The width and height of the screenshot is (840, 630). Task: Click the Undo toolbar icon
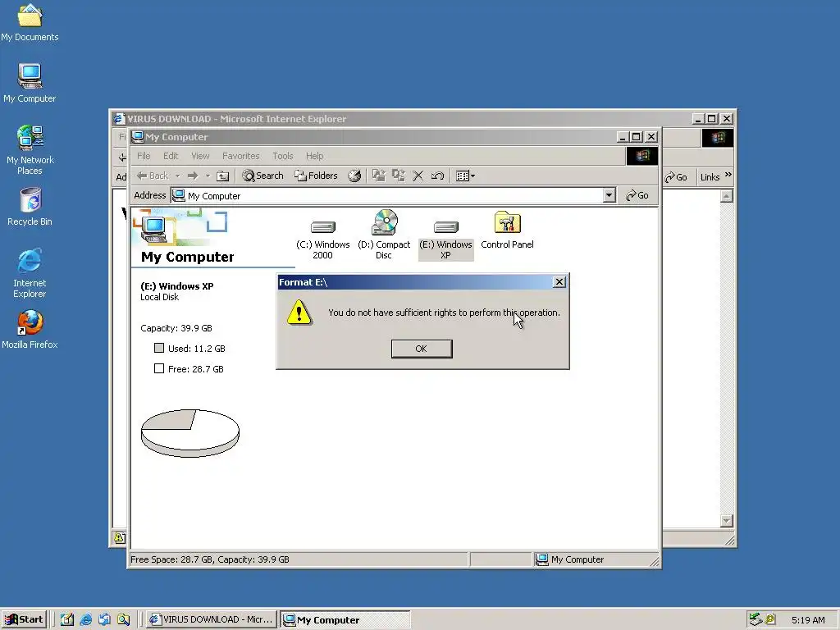[x=437, y=176]
